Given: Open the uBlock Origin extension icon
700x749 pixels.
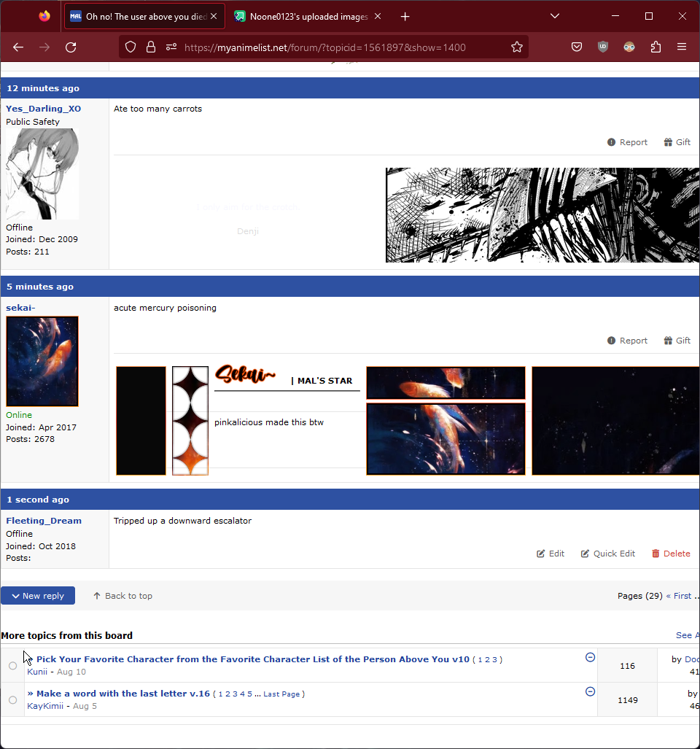Looking at the screenshot, I should 603,47.
